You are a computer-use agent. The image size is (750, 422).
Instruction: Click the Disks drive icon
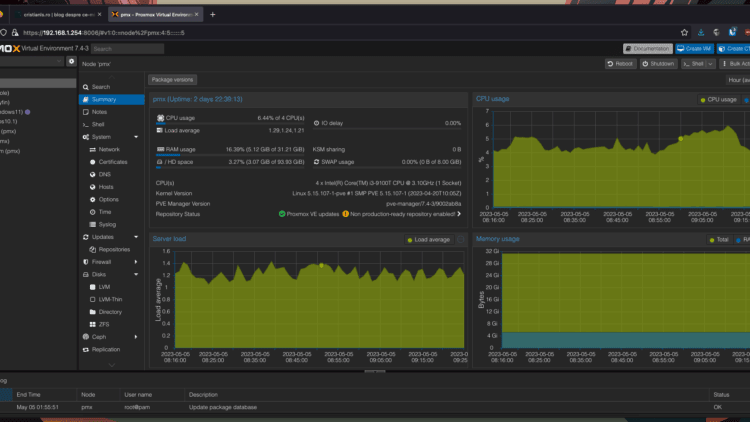coord(86,275)
